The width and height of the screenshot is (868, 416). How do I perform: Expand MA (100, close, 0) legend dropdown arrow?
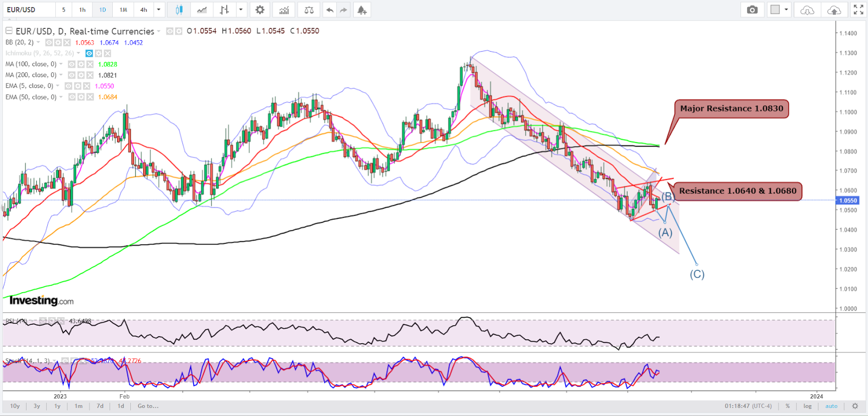tap(61, 64)
